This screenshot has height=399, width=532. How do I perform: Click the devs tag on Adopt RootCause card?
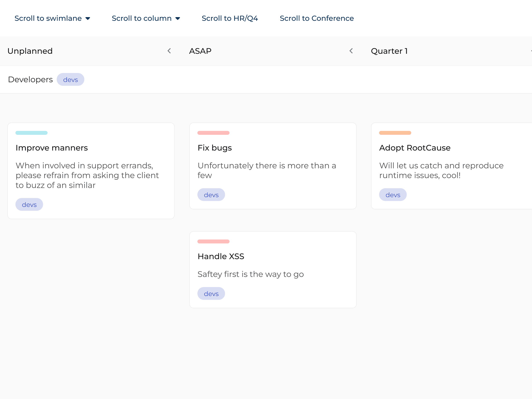393,194
